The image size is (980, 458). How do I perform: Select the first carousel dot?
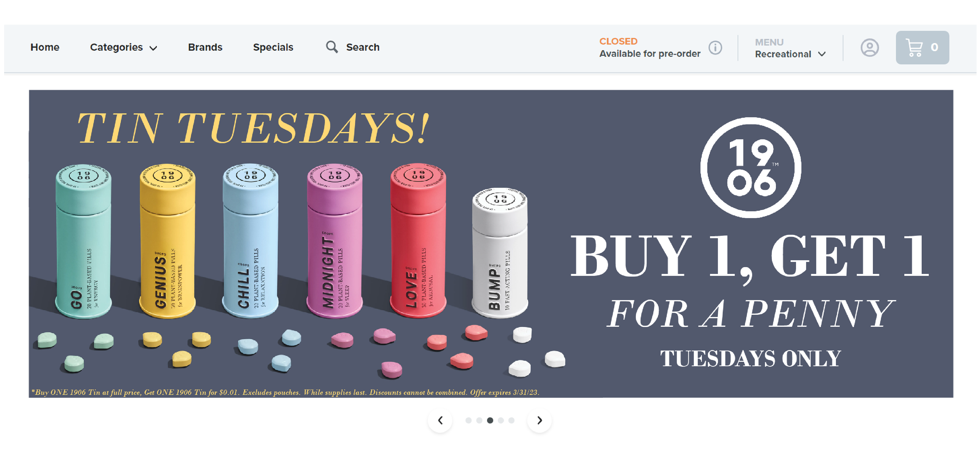[468, 420]
